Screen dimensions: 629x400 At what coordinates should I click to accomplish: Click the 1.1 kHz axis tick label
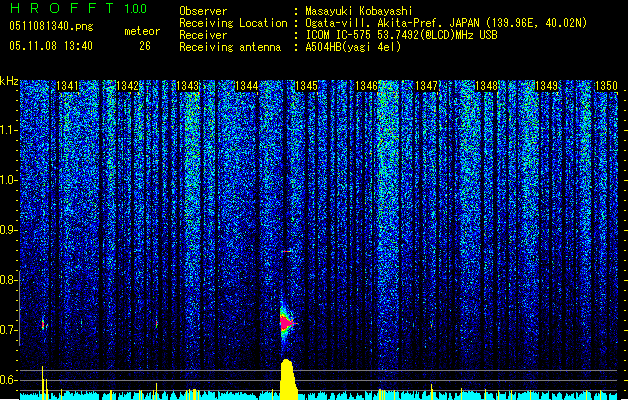click(x=8, y=130)
